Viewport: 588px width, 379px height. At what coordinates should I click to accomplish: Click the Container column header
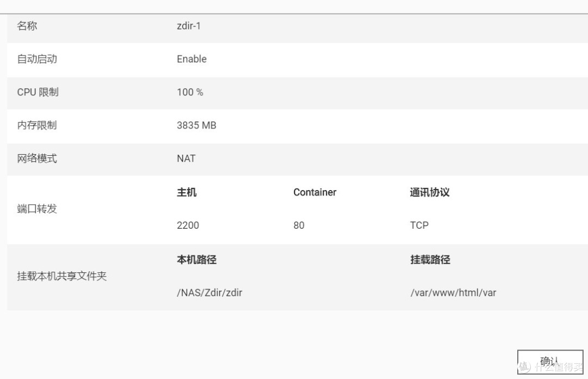315,192
